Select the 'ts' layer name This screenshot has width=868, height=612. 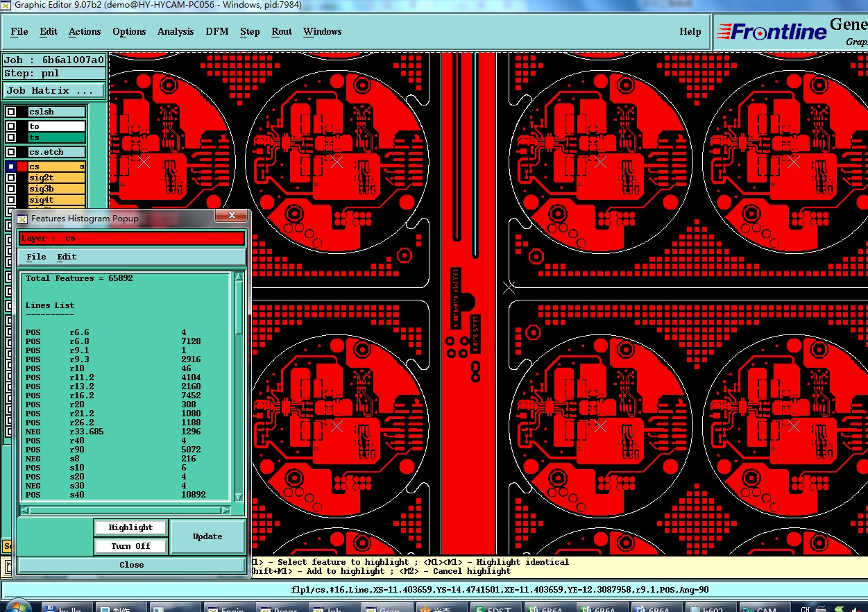(56, 137)
